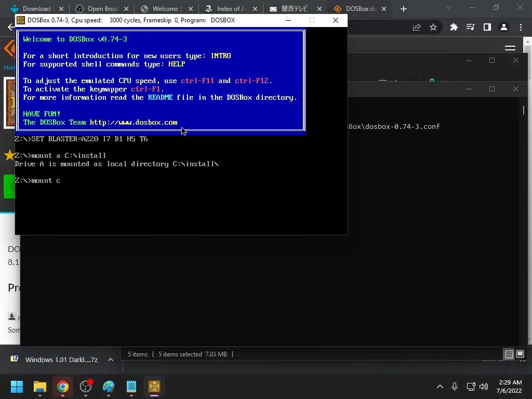Close the DOSBox download tab
Image resolution: width=532 pixels, height=399 pixels.
point(384,9)
